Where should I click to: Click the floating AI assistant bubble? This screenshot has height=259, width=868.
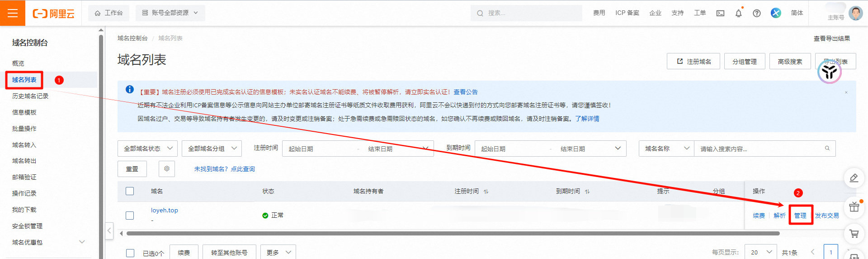(830, 72)
